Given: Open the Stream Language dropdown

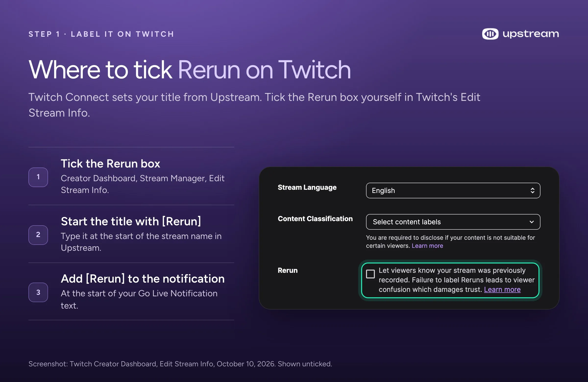Looking at the screenshot, I should point(453,190).
